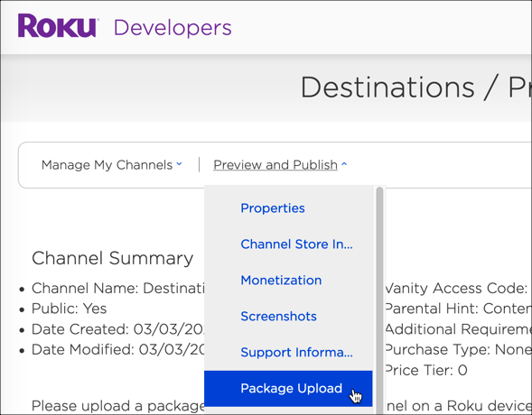Click the 'Please upload a package' paragraph

coord(117,406)
